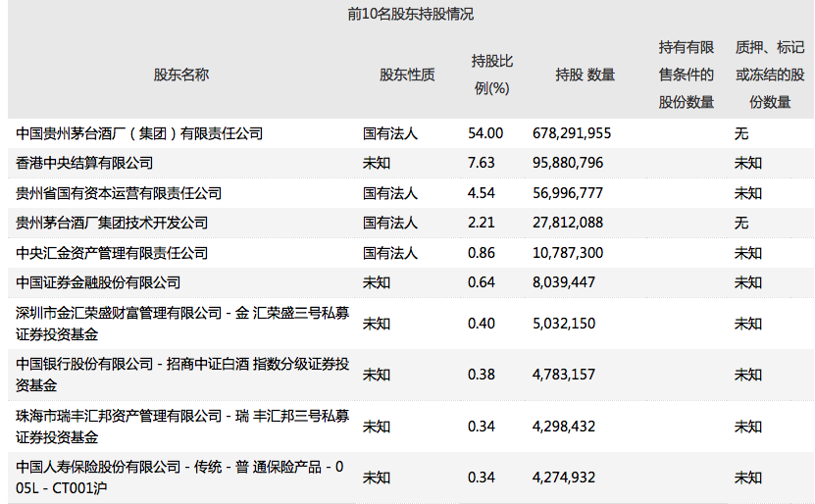The width and height of the screenshot is (815, 504).
Task: Select 香港中央结算有限公司 shareholder name
Action: (x=84, y=163)
